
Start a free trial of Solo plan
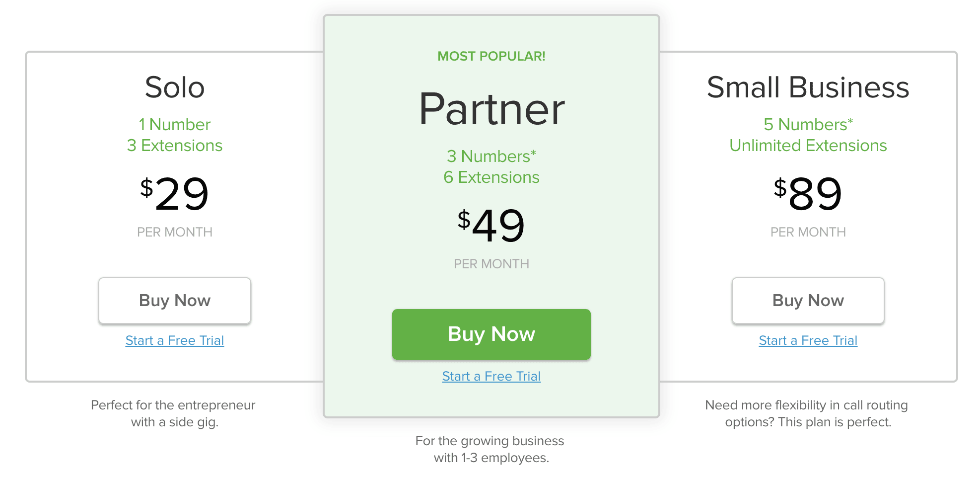click(175, 340)
